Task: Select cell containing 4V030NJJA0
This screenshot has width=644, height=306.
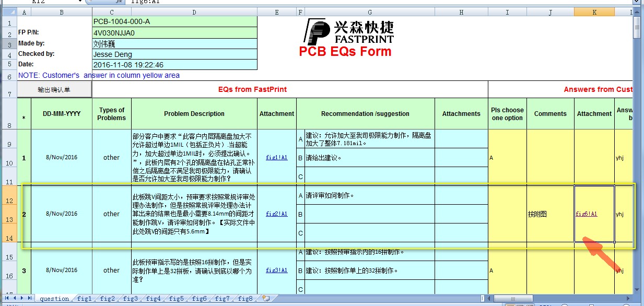Action: pyautogui.click(x=174, y=33)
